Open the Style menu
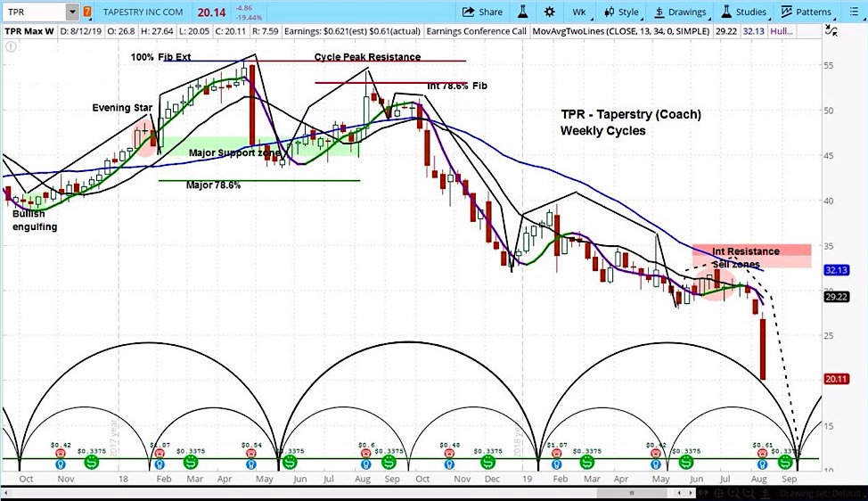Image resolution: width=868 pixels, height=501 pixels. pyautogui.click(x=621, y=12)
